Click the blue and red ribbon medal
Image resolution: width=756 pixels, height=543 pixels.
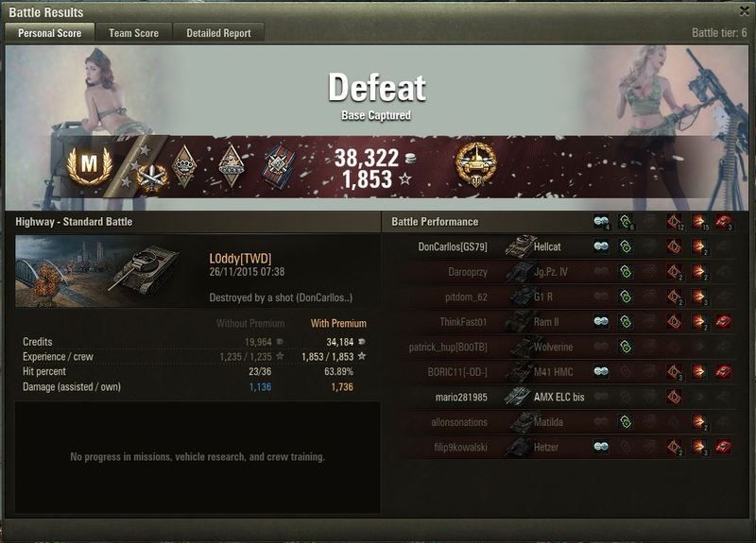[279, 166]
